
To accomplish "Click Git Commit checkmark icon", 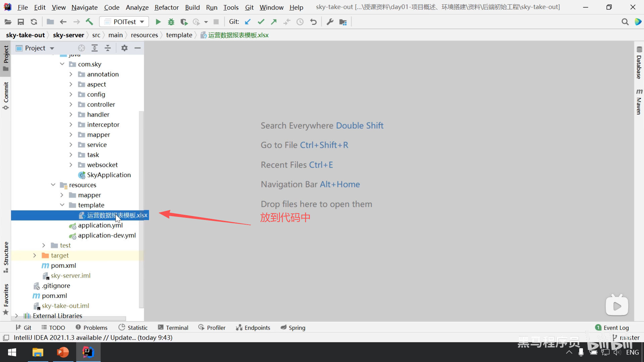I will coord(261,22).
